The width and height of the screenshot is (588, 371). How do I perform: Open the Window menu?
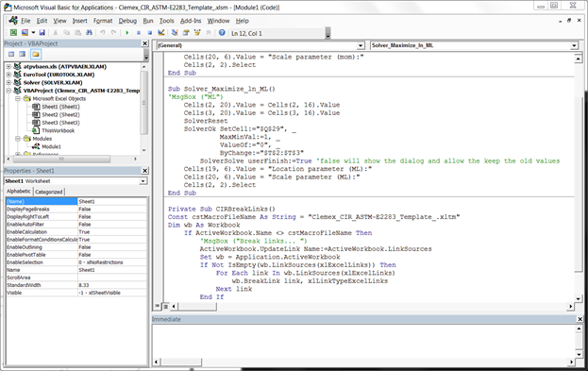[218, 21]
